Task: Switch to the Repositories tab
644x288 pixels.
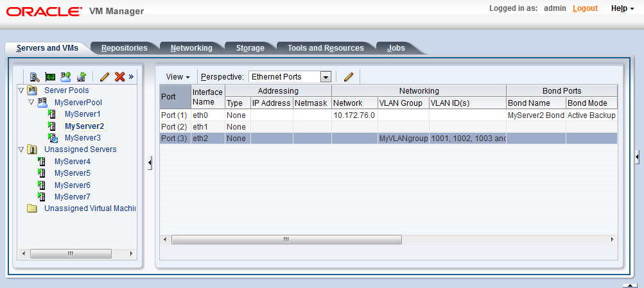Action: [x=125, y=48]
